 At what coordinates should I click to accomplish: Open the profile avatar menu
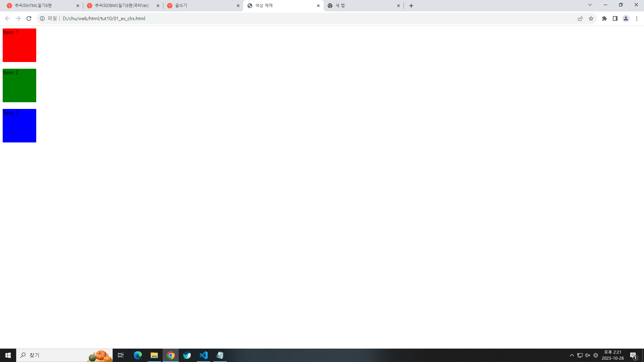tap(626, 18)
